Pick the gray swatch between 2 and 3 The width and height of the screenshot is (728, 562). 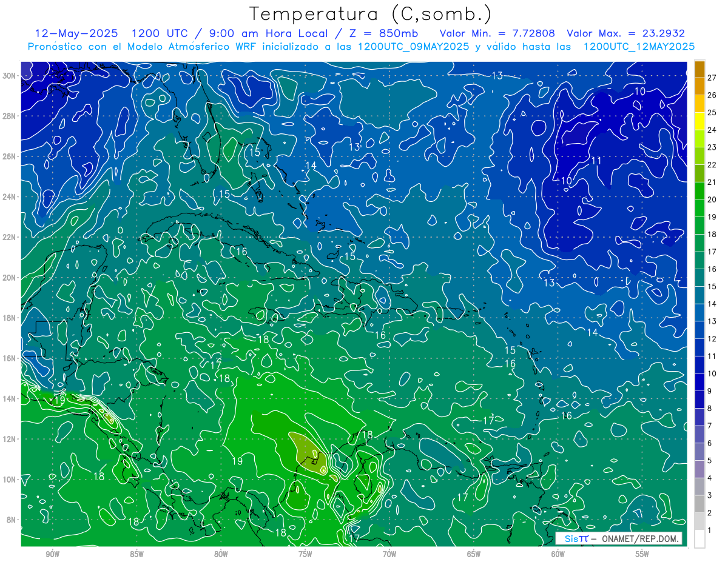[x=699, y=504]
